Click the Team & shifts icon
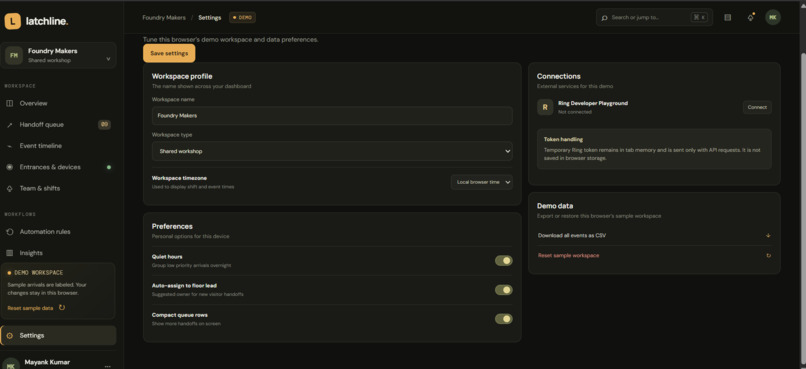This screenshot has height=369, width=806. coord(9,189)
